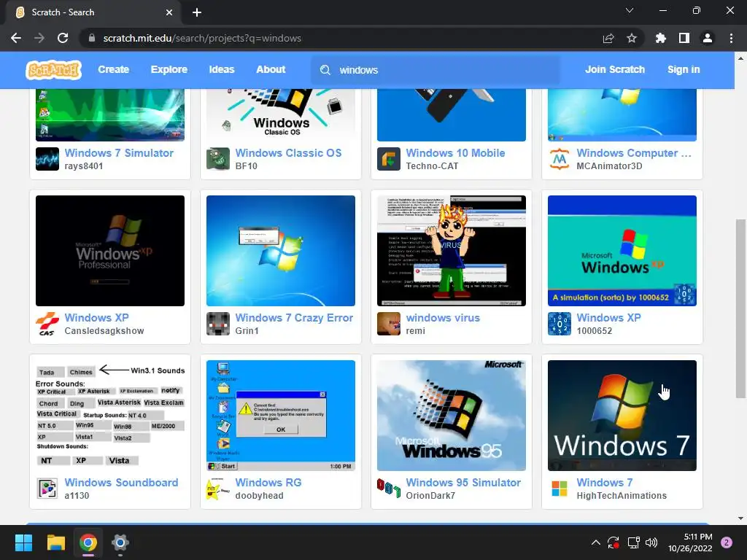Open the Explore page

pos(169,69)
